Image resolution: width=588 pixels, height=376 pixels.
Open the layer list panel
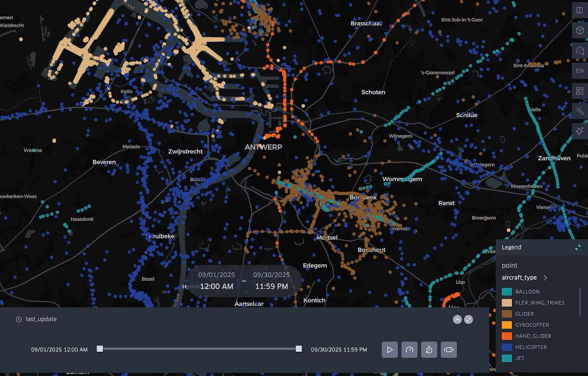coord(579,91)
